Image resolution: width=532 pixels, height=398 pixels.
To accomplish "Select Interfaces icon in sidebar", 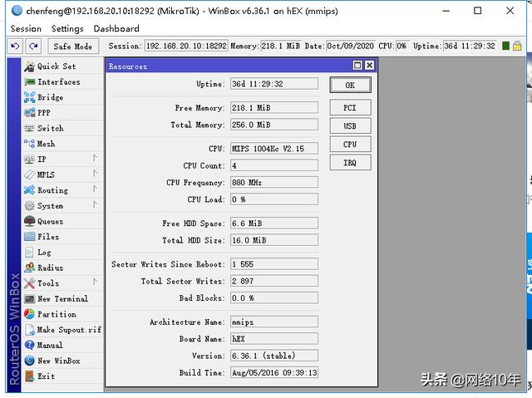I will click(30, 82).
